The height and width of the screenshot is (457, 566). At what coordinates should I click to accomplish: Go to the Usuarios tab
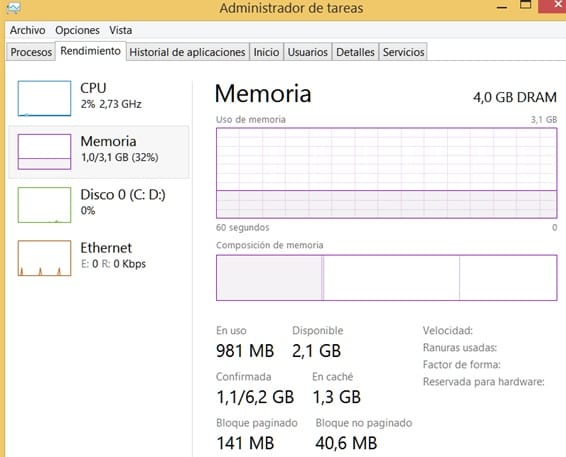coord(308,52)
